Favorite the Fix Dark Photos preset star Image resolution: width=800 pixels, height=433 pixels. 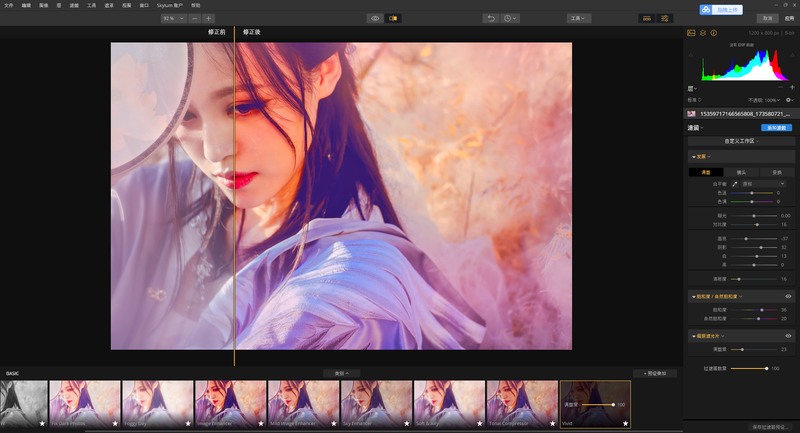pyautogui.click(x=115, y=423)
